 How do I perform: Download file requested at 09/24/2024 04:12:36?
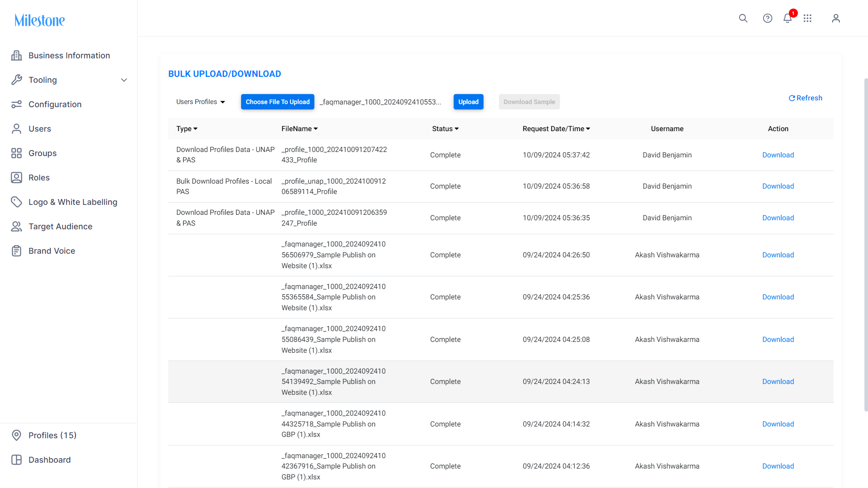coord(778,466)
